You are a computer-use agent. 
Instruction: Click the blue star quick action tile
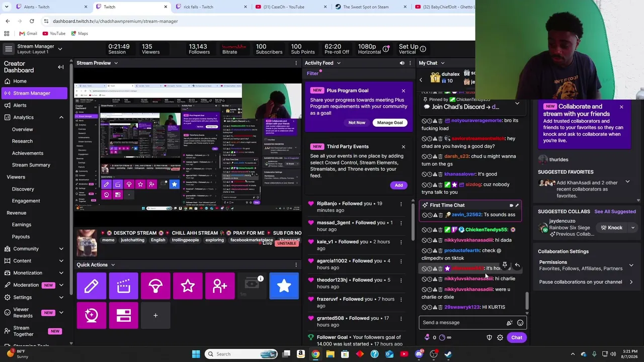(284, 286)
